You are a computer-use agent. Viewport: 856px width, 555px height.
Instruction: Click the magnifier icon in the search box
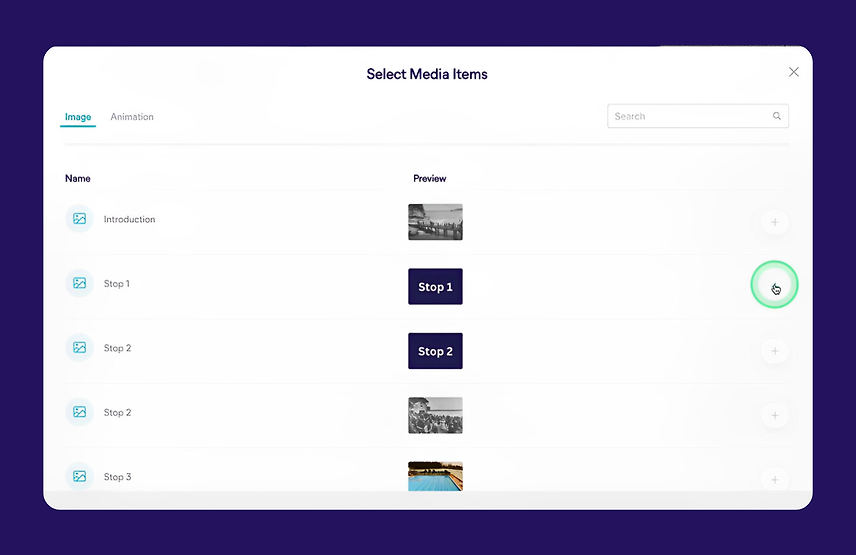tap(777, 116)
